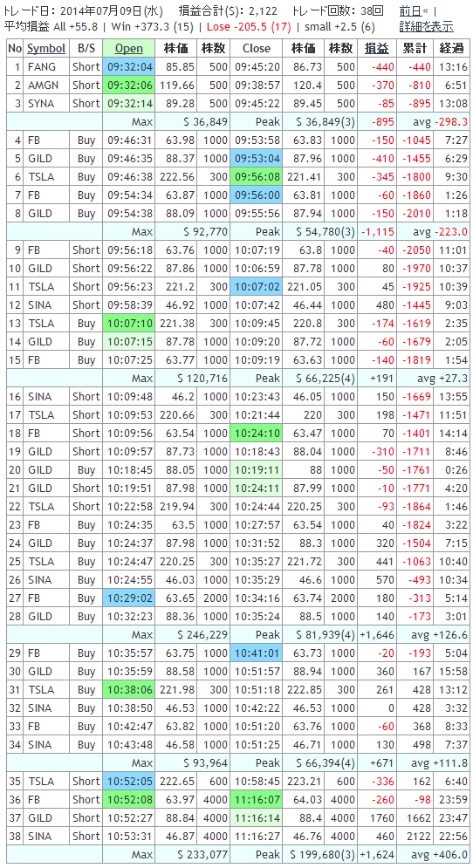The width and height of the screenshot is (473, 868).
Task: Click open time 10:38:06 green cell
Action: pyautogui.click(x=128, y=689)
